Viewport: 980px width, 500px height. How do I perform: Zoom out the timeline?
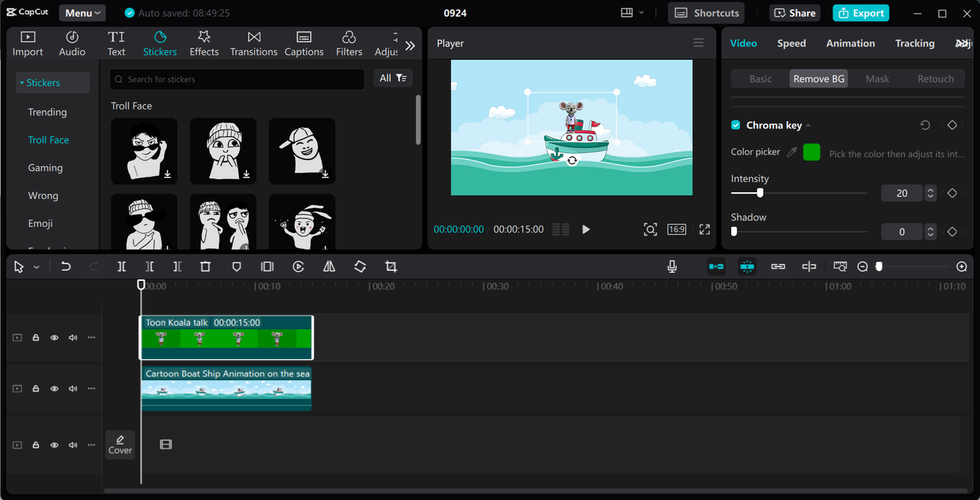[x=863, y=266]
